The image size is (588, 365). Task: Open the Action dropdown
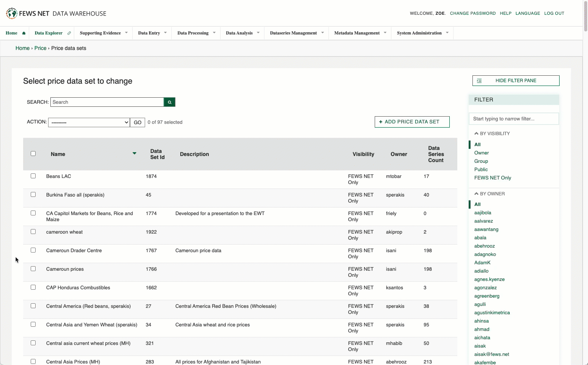[89, 123]
